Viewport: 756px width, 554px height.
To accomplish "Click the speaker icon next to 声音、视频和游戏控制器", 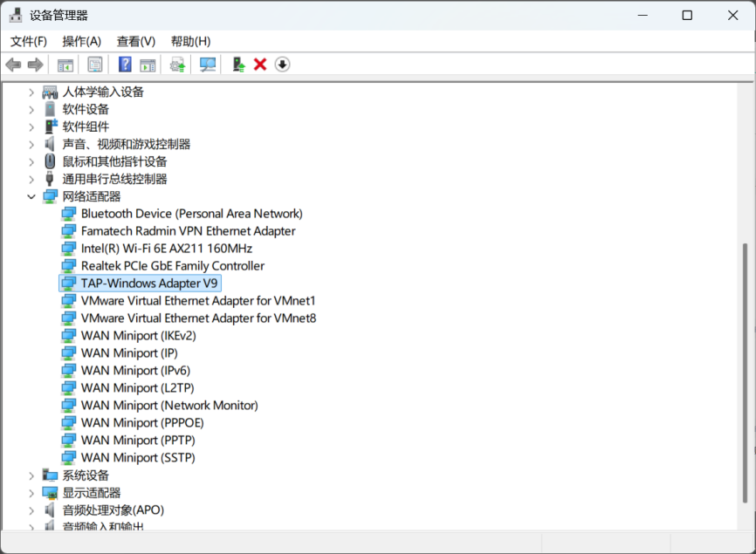I will 50,144.
